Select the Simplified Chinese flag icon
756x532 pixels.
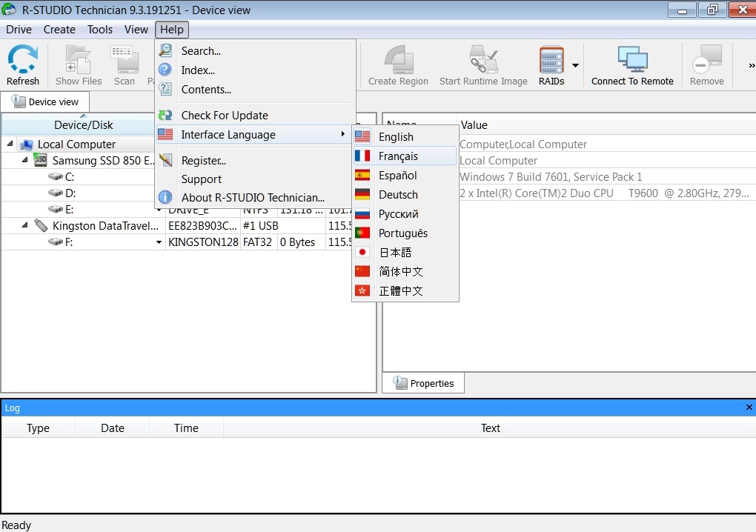tap(362, 272)
